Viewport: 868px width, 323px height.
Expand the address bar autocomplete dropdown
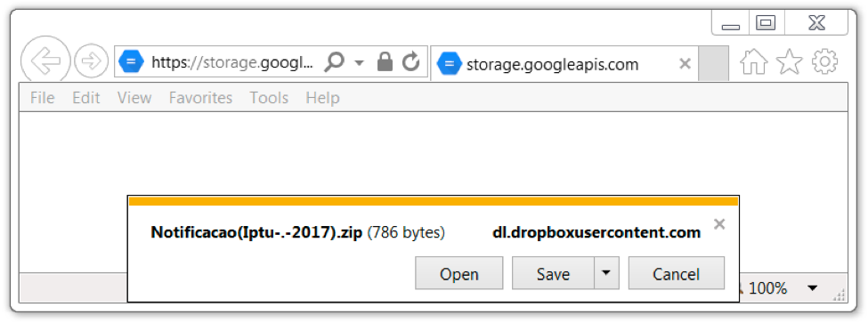coord(360,62)
